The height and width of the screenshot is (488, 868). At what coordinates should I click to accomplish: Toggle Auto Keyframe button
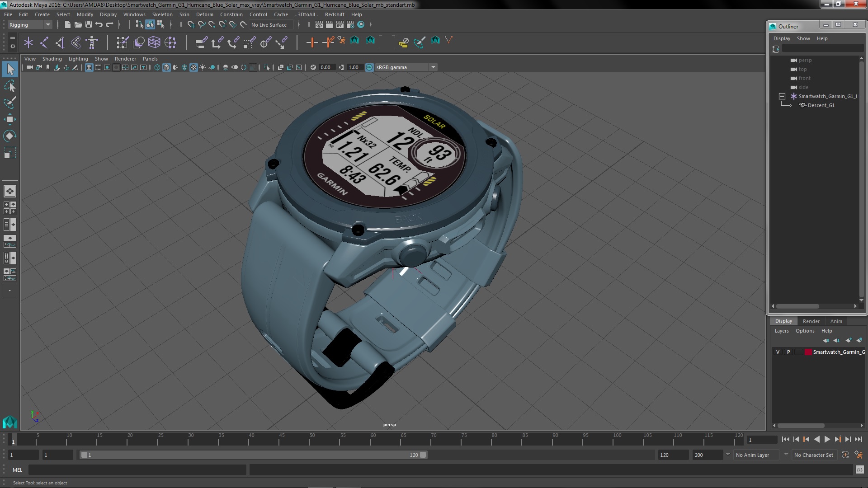tap(845, 455)
